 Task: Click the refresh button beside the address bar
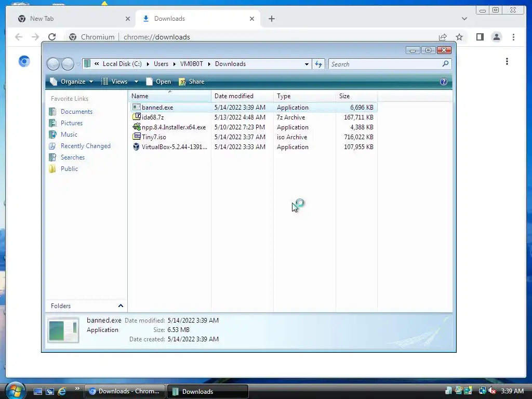[x=318, y=64]
